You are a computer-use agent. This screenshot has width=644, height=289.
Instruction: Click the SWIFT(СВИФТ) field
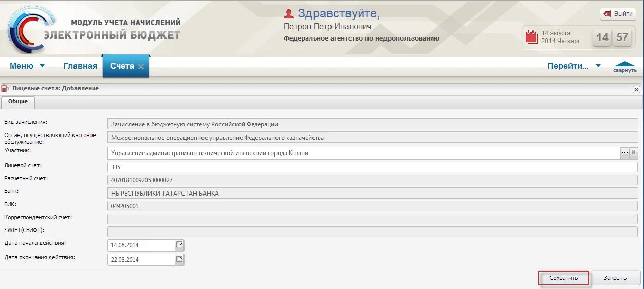coord(373,232)
